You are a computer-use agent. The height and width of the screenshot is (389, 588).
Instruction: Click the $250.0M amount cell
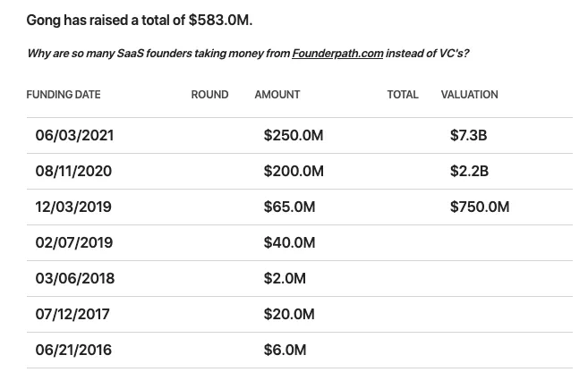click(x=294, y=136)
